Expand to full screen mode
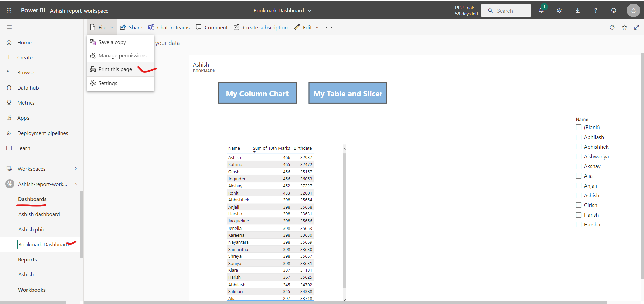 (637, 27)
